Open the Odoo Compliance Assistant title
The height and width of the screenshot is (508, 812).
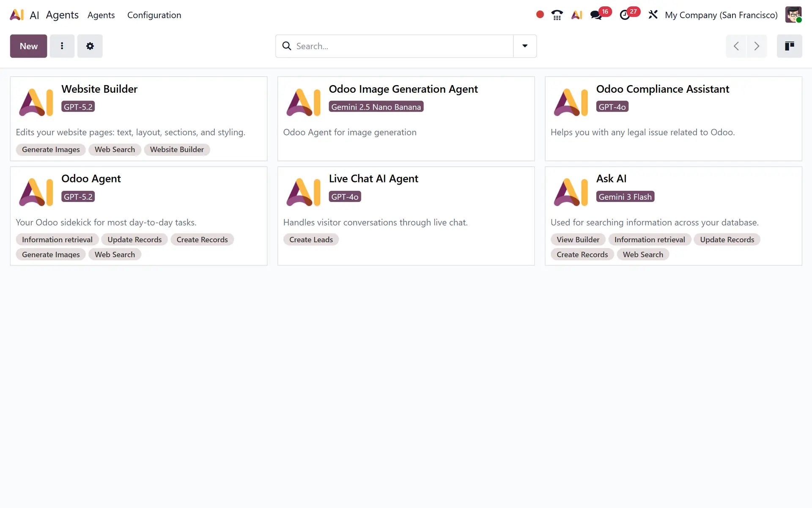(662, 89)
